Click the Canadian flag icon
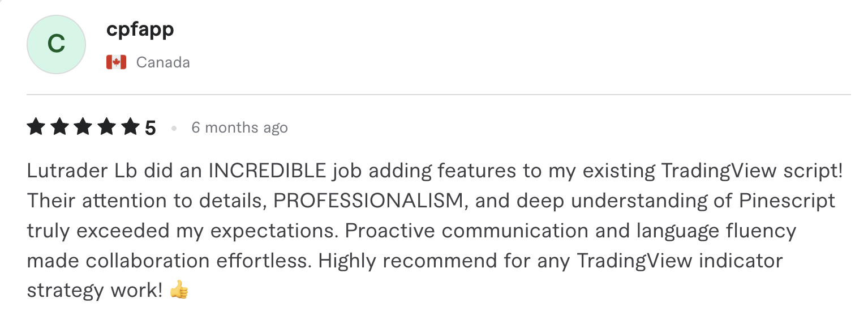Viewport: 868px width, 315px height. [x=116, y=62]
